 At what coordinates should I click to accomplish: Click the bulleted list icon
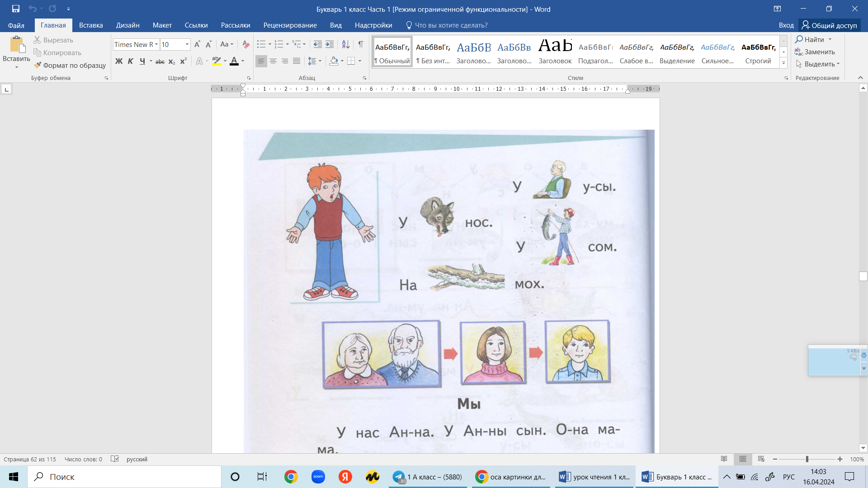(261, 44)
